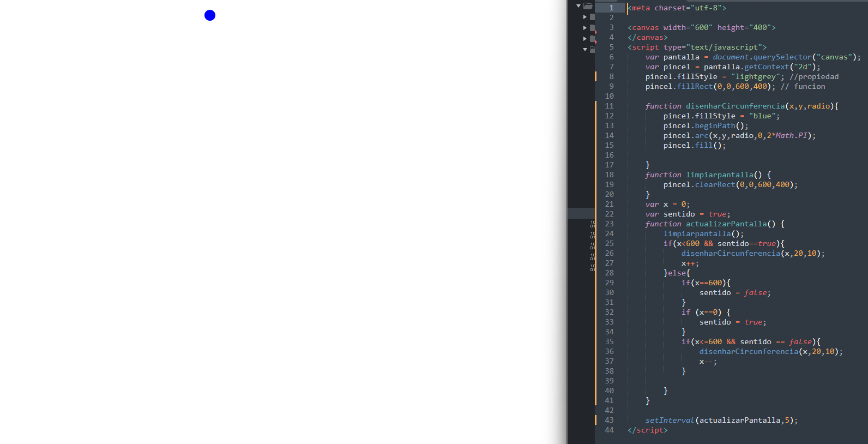Click the "var pantalla" declaration line
This screenshot has height=444, width=868.
[754, 57]
